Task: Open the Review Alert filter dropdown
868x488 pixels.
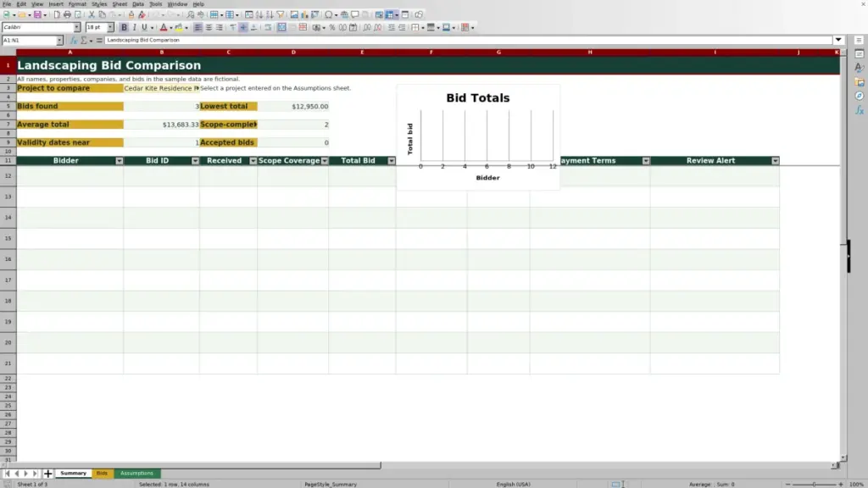Action: (x=775, y=160)
